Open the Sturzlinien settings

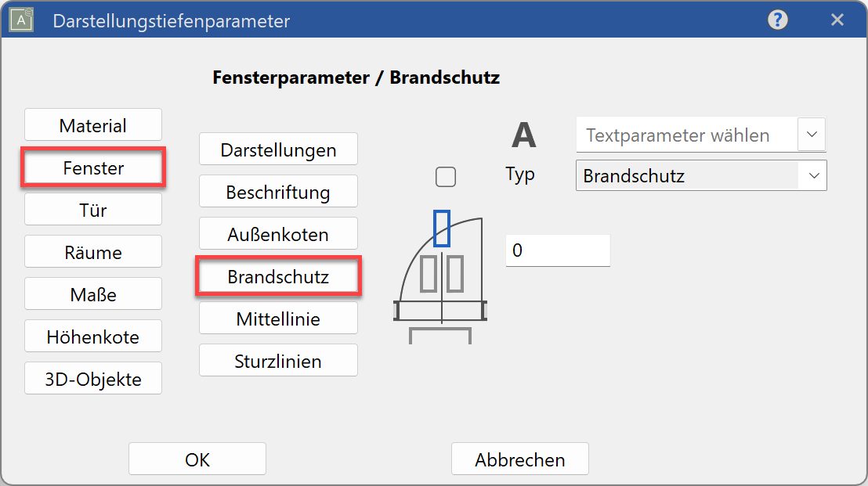pyautogui.click(x=278, y=360)
